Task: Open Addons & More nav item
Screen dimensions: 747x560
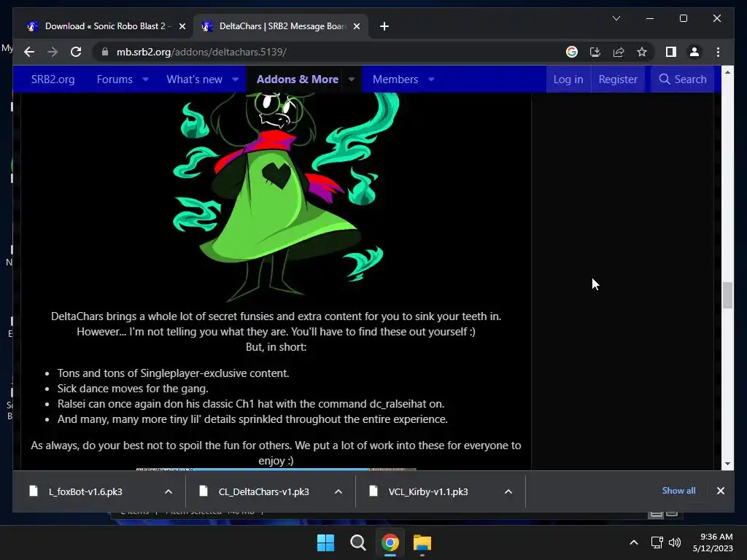Action: point(298,79)
